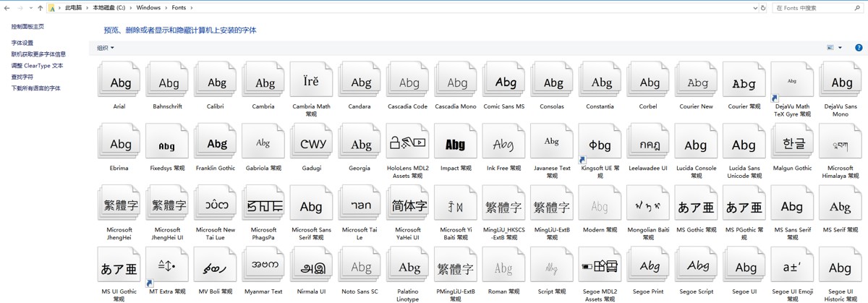Open help with the blue question icon

click(859, 48)
